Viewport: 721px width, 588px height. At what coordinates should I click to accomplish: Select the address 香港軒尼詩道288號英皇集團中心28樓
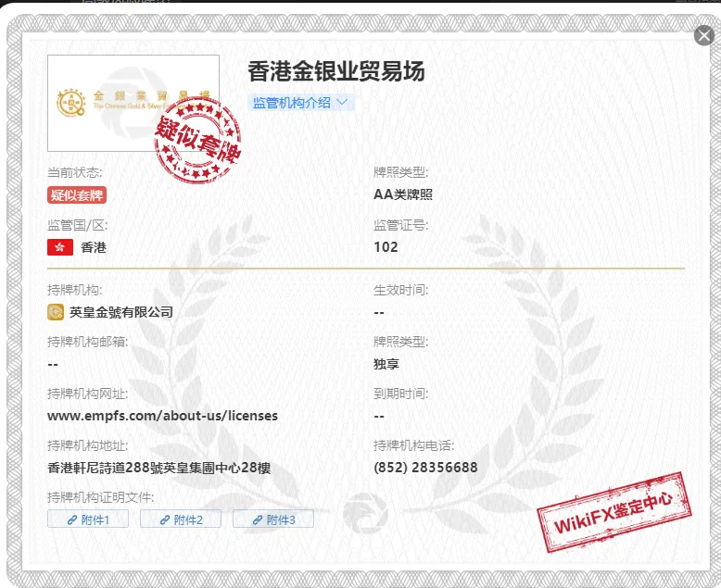[159, 468]
